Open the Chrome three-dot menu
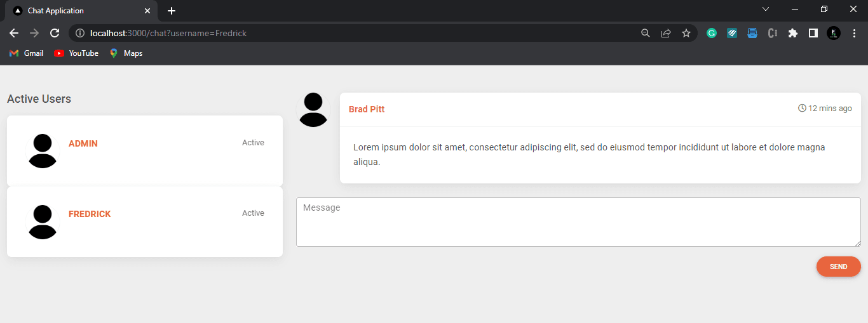This screenshot has height=323, width=868. (x=854, y=33)
